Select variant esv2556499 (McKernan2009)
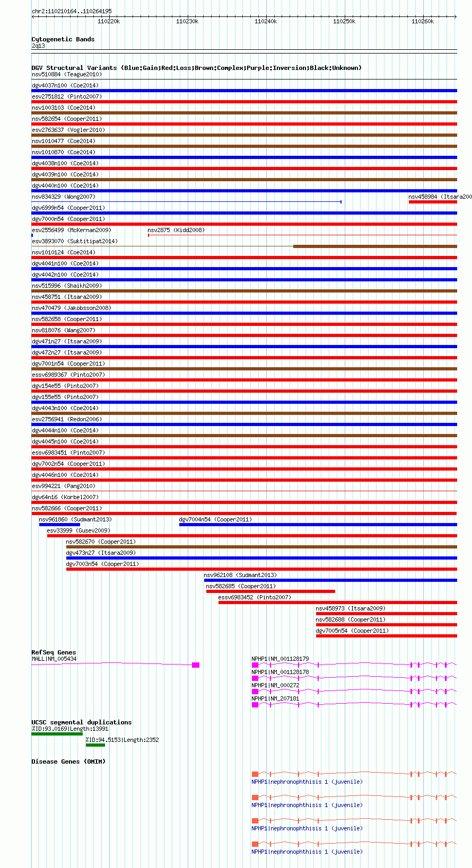The image size is (472, 868). click(72, 230)
